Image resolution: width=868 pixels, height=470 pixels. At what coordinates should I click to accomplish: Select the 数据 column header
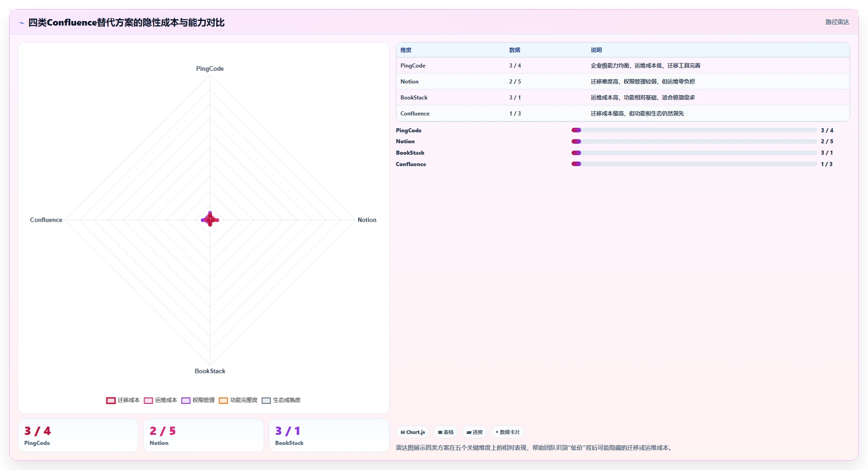point(515,50)
